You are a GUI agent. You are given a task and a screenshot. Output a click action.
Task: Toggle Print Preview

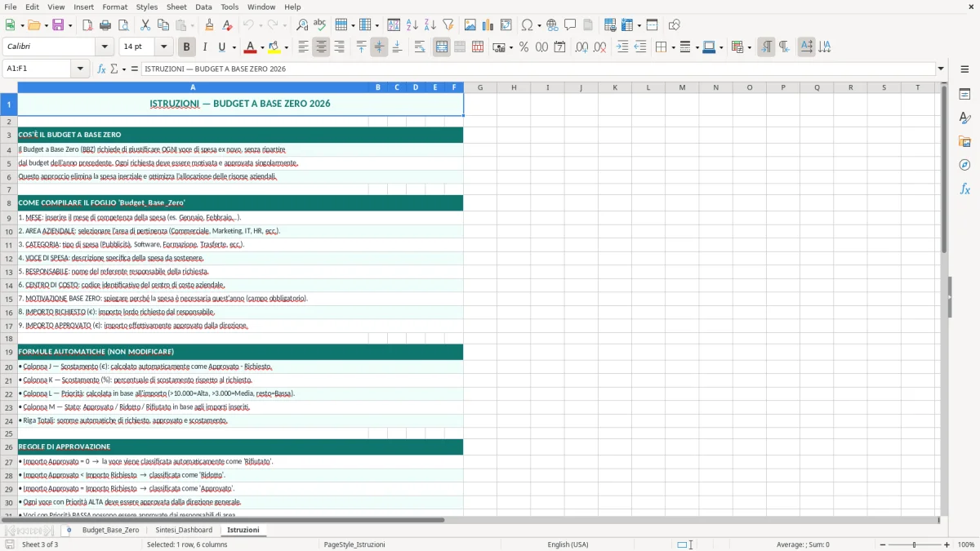[123, 25]
